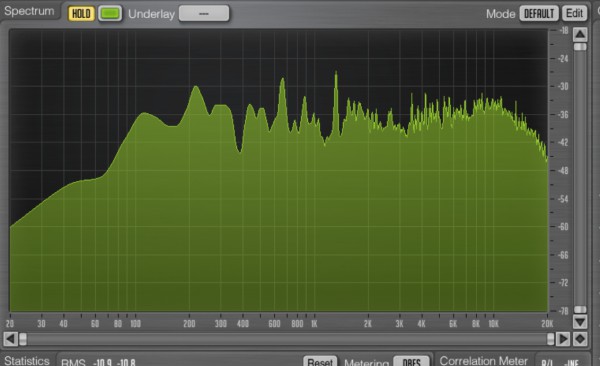Click the Reset statistics button

[x=320, y=361]
